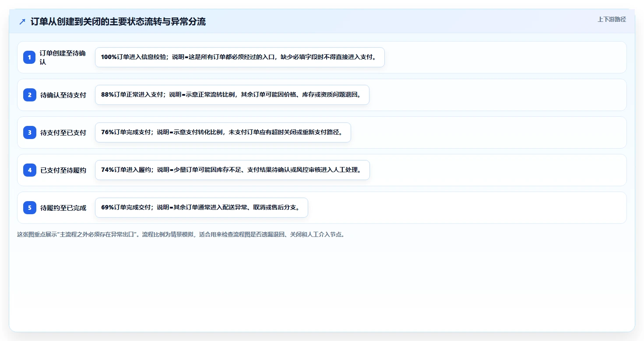Image resolution: width=644 pixels, height=341 pixels.
Task: Click the 69%订单完成交付 description box
Action: click(201, 208)
